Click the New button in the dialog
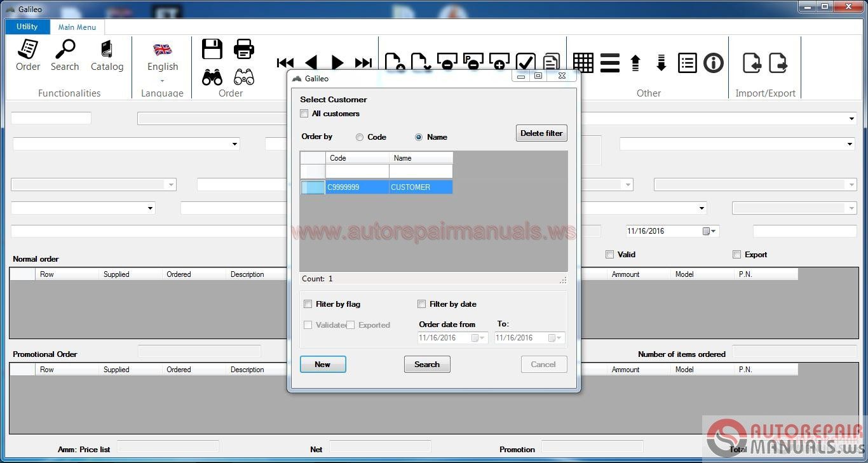The width and height of the screenshot is (868, 463). point(323,365)
